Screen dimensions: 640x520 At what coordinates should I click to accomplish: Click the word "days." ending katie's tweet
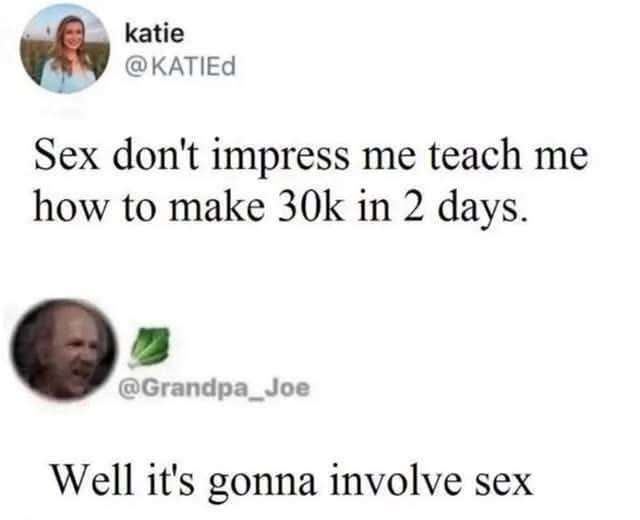[x=481, y=209]
